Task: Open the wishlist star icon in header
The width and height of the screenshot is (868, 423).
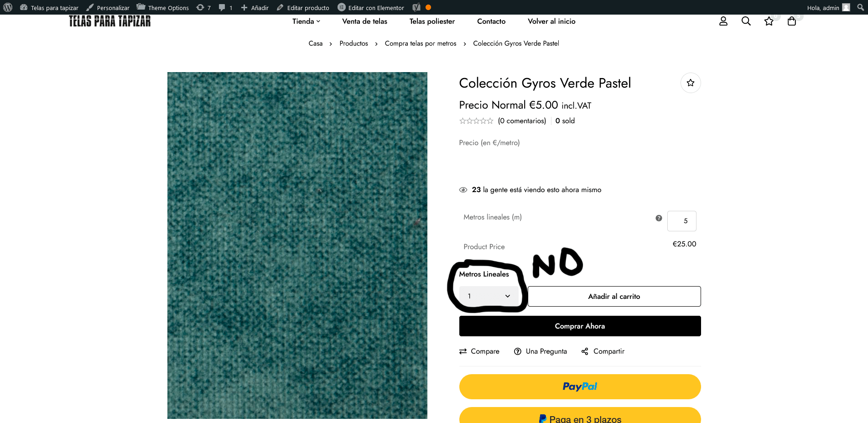Action: (769, 21)
